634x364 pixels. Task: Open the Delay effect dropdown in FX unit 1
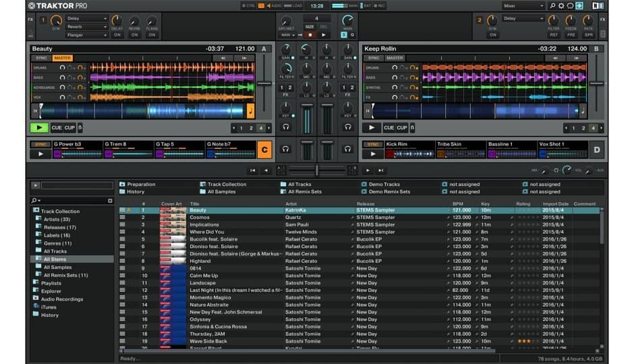pyautogui.click(x=86, y=19)
